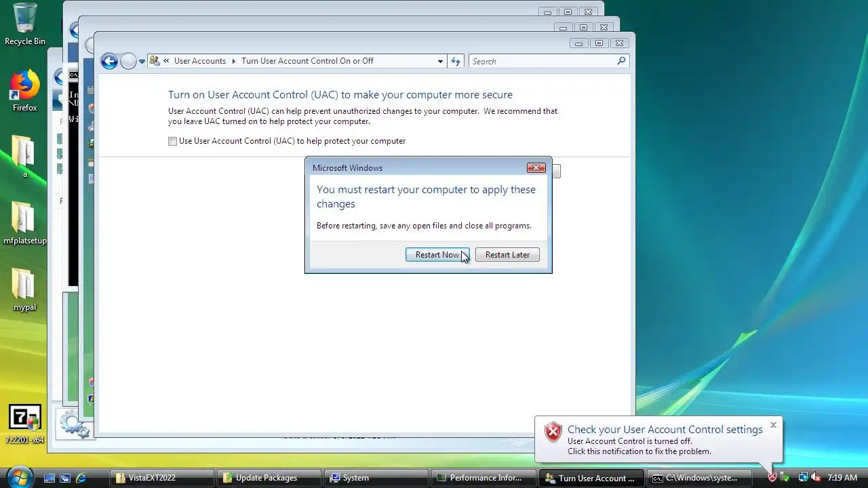The image size is (868, 488).
Task: Open the clock showing 7:19 AM
Action: pos(842,478)
